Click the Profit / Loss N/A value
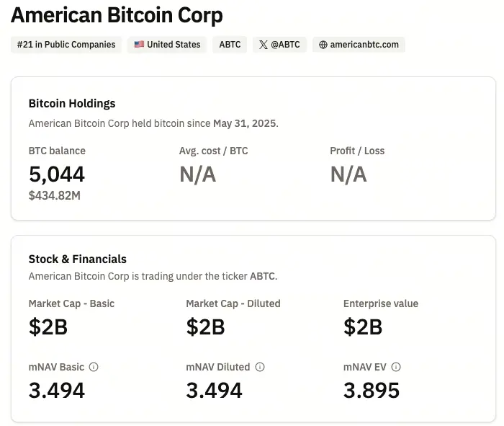 point(348,174)
